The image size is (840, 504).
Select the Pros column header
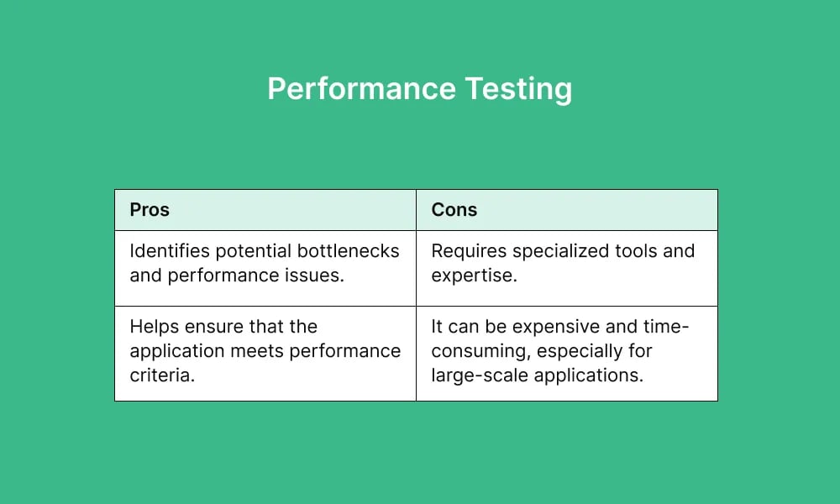click(150, 210)
